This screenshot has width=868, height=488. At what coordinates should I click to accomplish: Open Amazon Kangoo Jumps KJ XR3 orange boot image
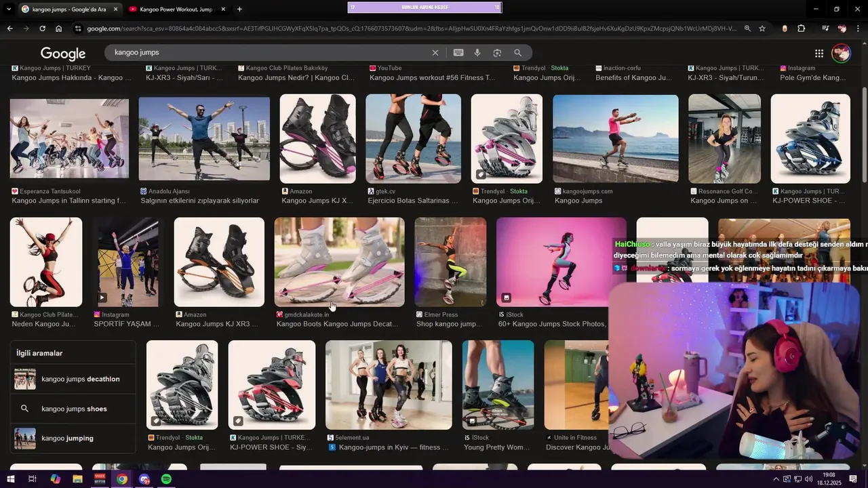[219, 262]
